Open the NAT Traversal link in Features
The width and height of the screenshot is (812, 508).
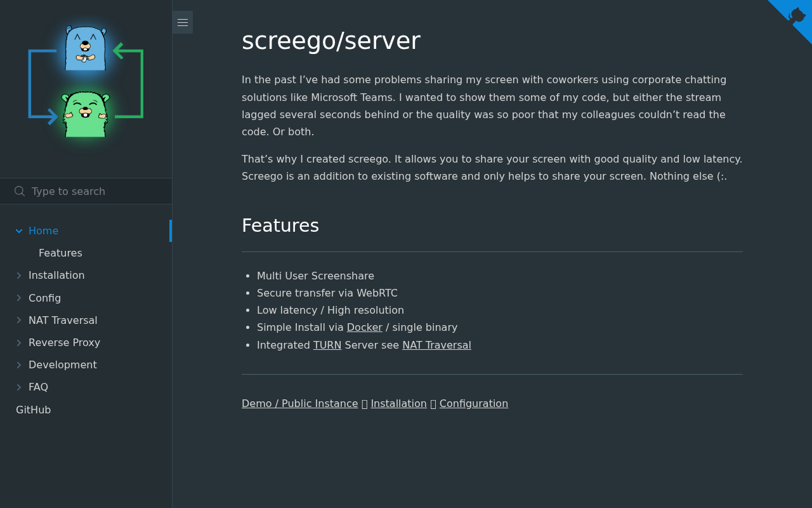tap(436, 345)
